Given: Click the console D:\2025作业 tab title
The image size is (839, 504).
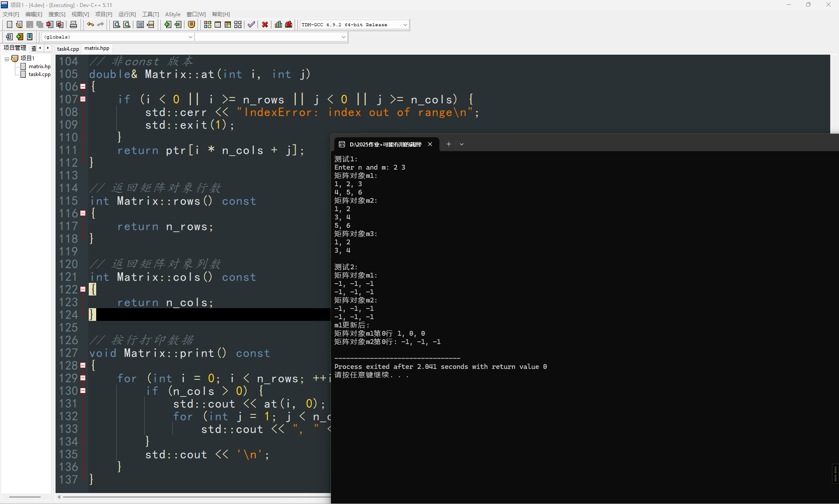Looking at the screenshot, I should click(385, 144).
